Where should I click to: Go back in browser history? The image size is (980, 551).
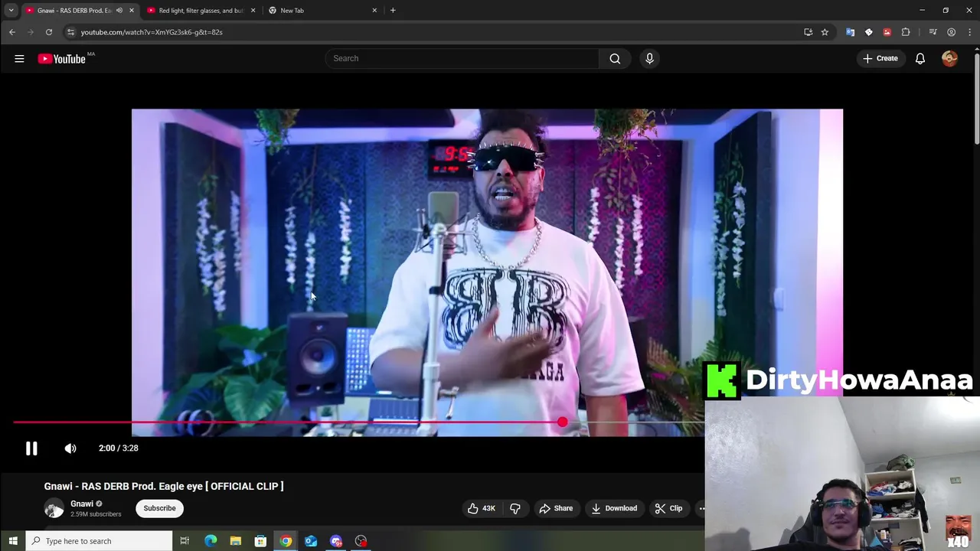pos(11,32)
